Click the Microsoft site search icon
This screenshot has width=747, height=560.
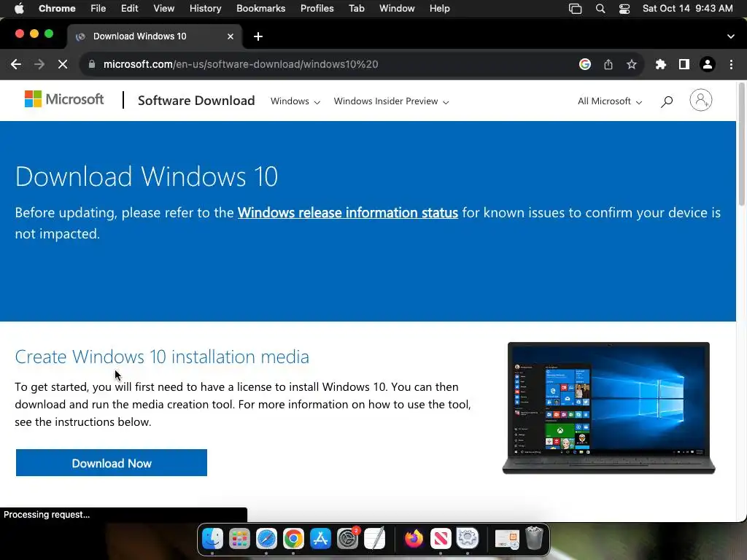pyautogui.click(x=667, y=101)
